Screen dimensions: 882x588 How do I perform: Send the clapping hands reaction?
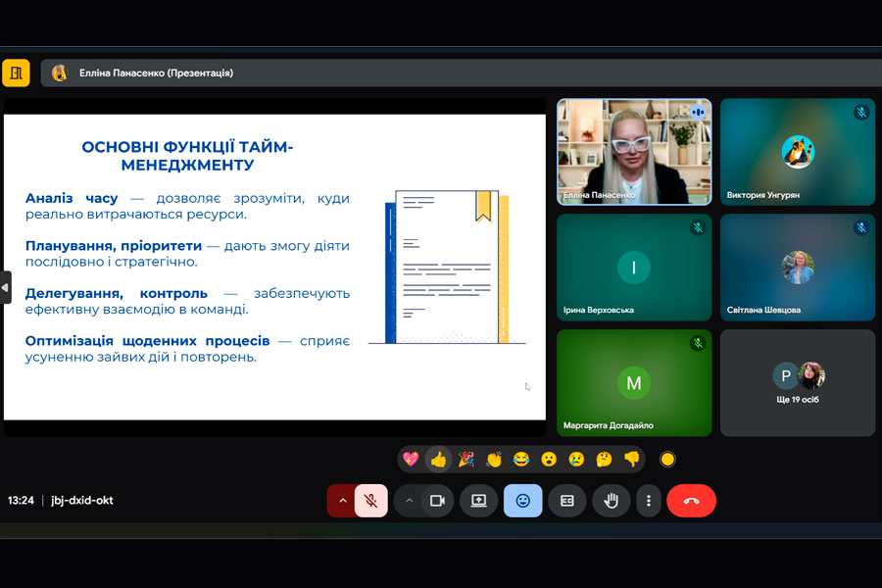coord(493,460)
